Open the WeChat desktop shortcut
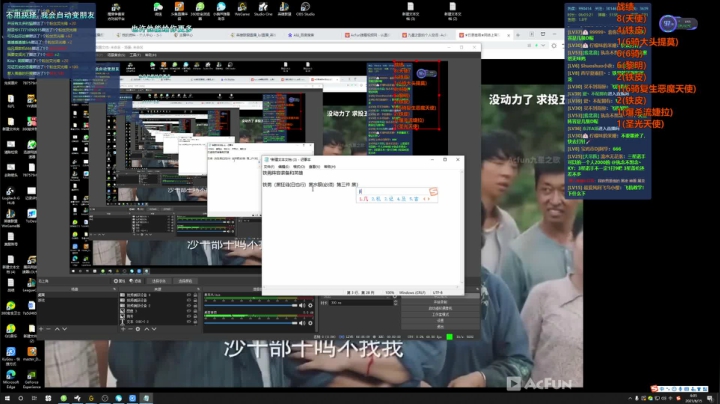The height and width of the screenshot is (404, 720). point(158,9)
